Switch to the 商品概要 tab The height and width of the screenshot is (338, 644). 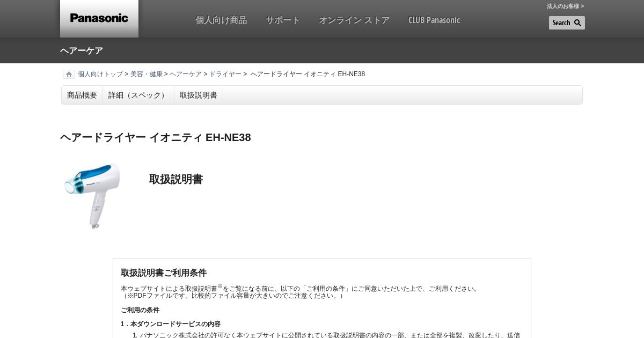point(82,95)
